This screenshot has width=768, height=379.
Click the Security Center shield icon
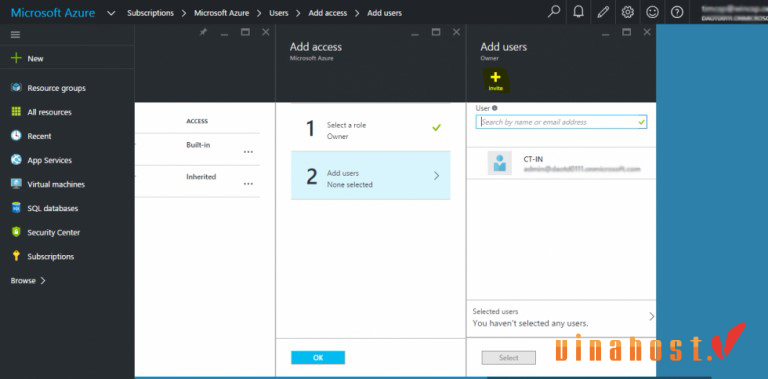click(16, 232)
